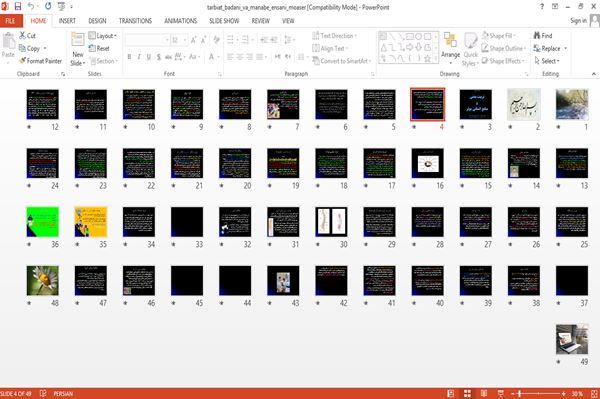
Task: Click the Redo icon in title bar
Action: (48, 6)
